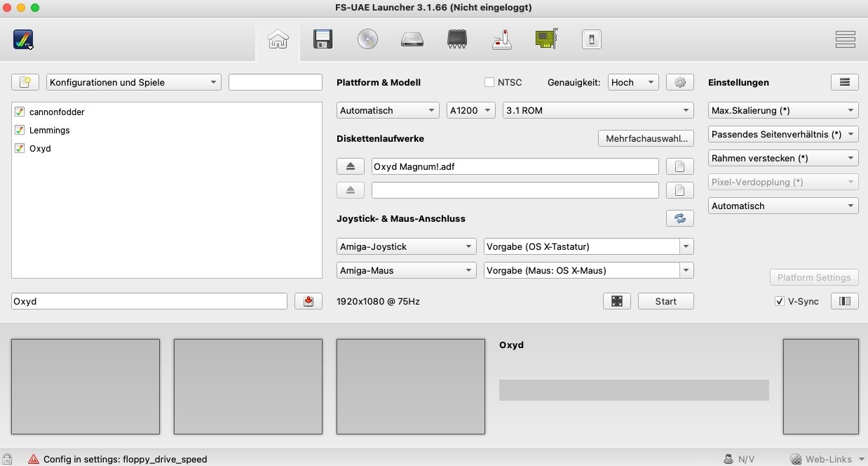Screen dimensions: 868x466
Task: Save the configuration with red arrow icon
Action: coord(308,301)
